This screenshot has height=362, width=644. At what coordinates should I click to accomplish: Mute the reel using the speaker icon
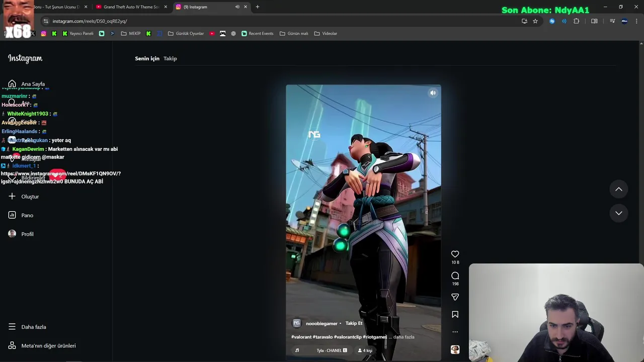point(433,93)
